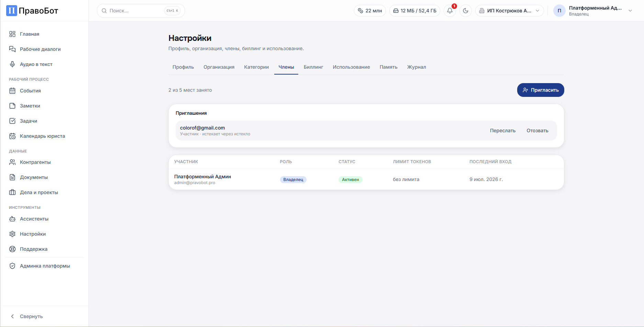Click the без лимита token limit cell
Viewport: 644px width, 327px height.
pyautogui.click(x=406, y=179)
